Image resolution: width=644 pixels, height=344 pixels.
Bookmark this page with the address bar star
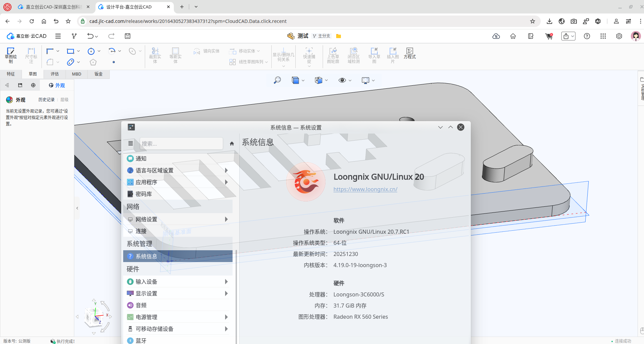pyautogui.click(x=533, y=21)
